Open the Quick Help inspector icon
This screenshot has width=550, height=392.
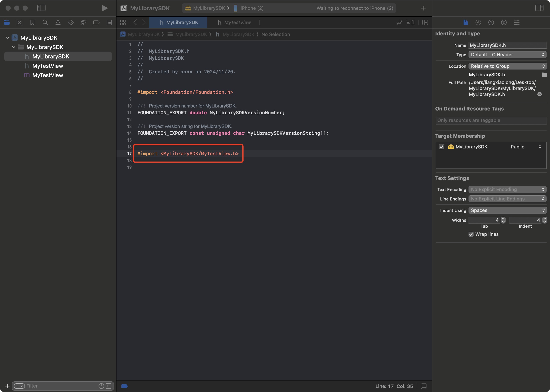(x=491, y=22)
